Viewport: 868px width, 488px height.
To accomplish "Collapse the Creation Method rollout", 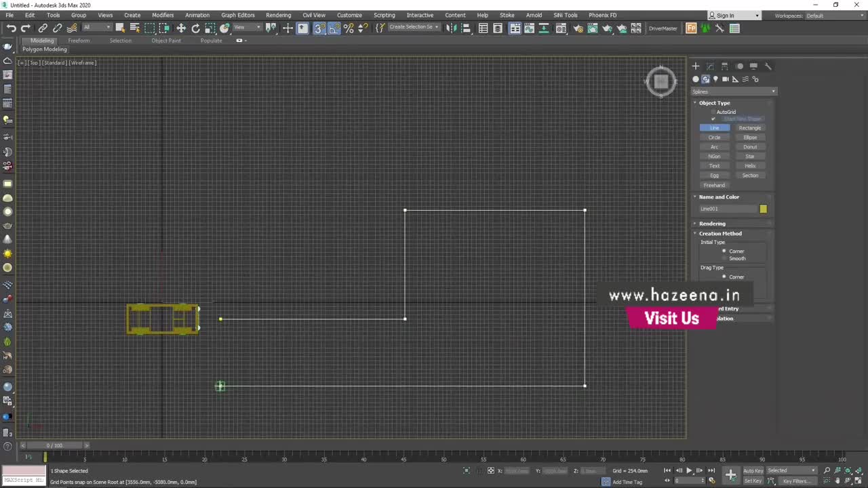I will pos(720,233).
